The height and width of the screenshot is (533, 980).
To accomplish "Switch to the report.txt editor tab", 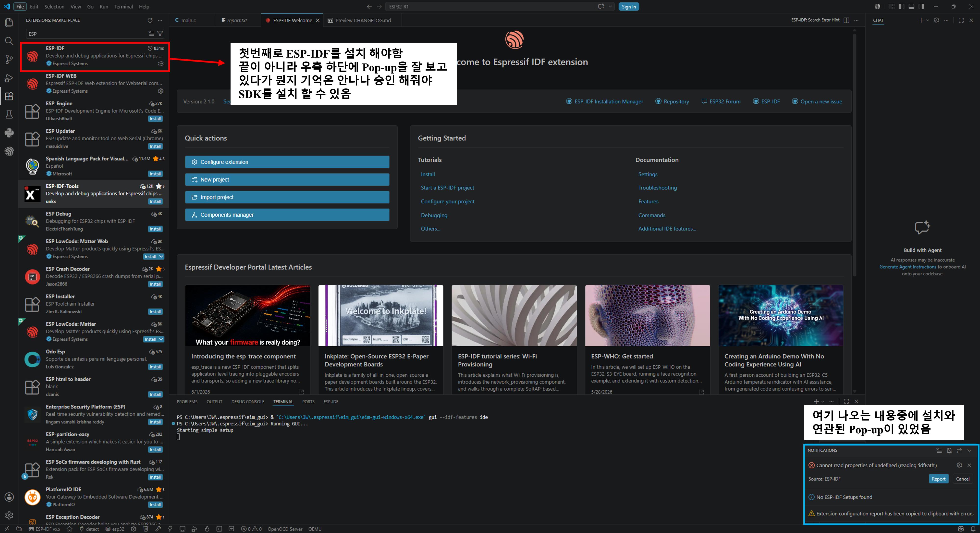I will 237,20.
